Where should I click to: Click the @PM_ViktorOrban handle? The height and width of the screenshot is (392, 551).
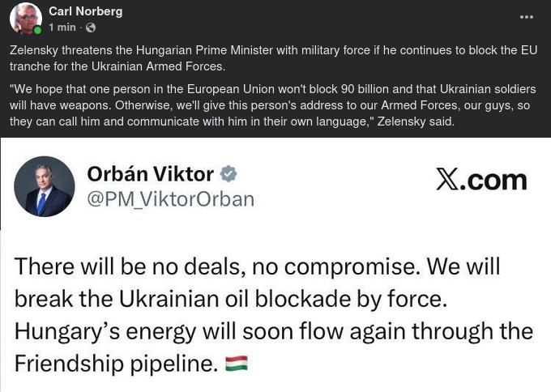tap(170, 199)
